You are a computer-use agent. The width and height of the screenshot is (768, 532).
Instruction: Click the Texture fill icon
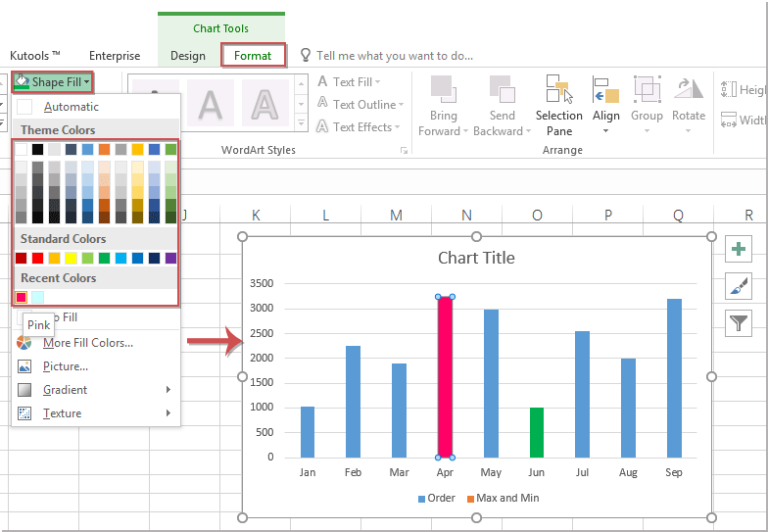coord(24,413)
